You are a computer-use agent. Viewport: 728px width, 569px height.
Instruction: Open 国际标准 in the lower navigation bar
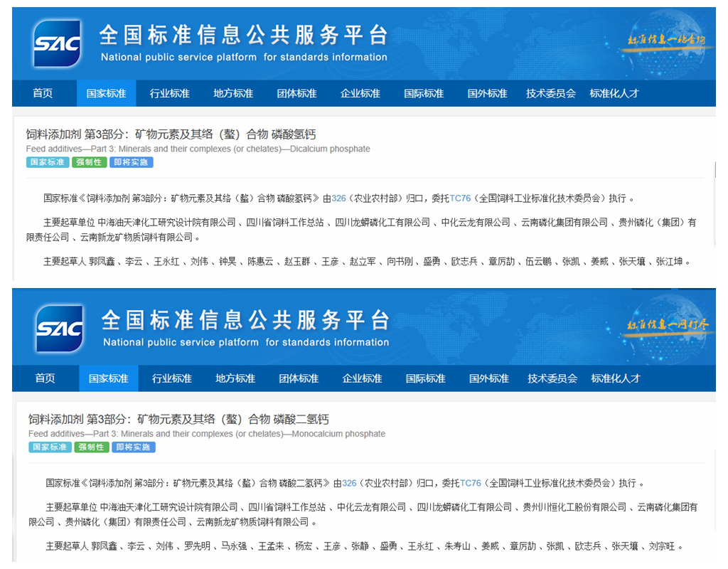(x=426, y=378)
